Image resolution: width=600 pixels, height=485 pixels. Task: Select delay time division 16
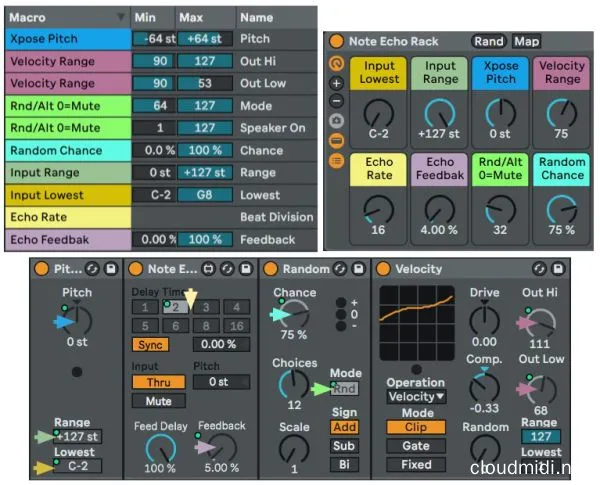[236, 326]
